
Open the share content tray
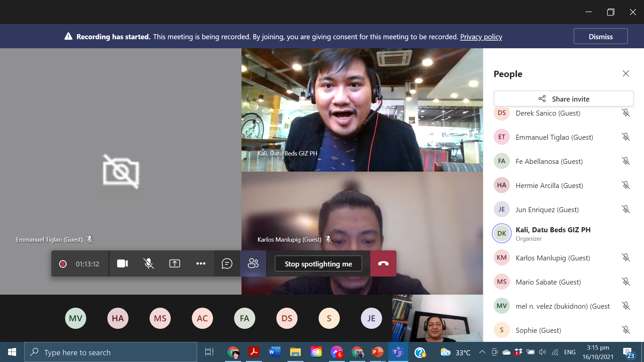click(175, 264)
